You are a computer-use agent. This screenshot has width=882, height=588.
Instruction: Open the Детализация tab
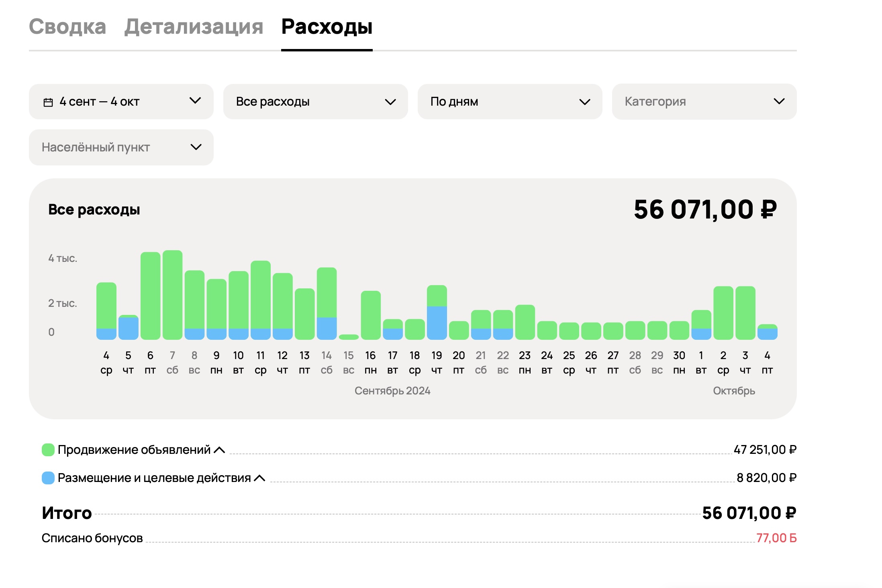[x=194, y=27]
